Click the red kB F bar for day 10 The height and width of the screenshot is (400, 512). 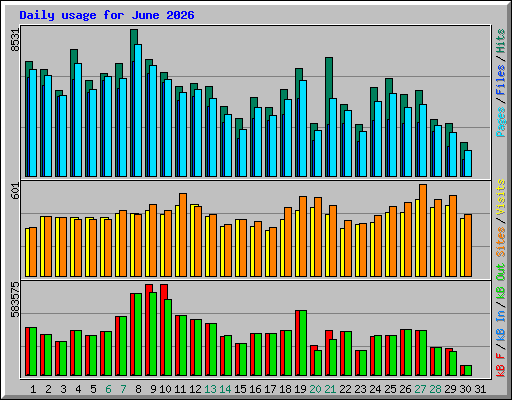tap(162, 330)
